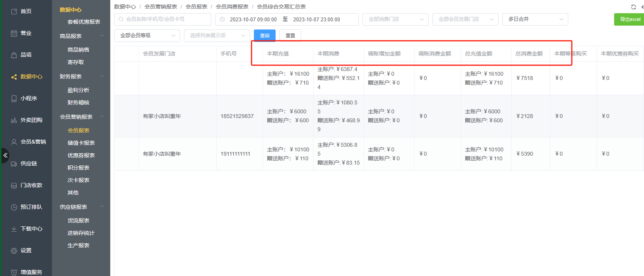Click total consumption ¥2128 cell

pyautogui.click(x=524, y=116)
